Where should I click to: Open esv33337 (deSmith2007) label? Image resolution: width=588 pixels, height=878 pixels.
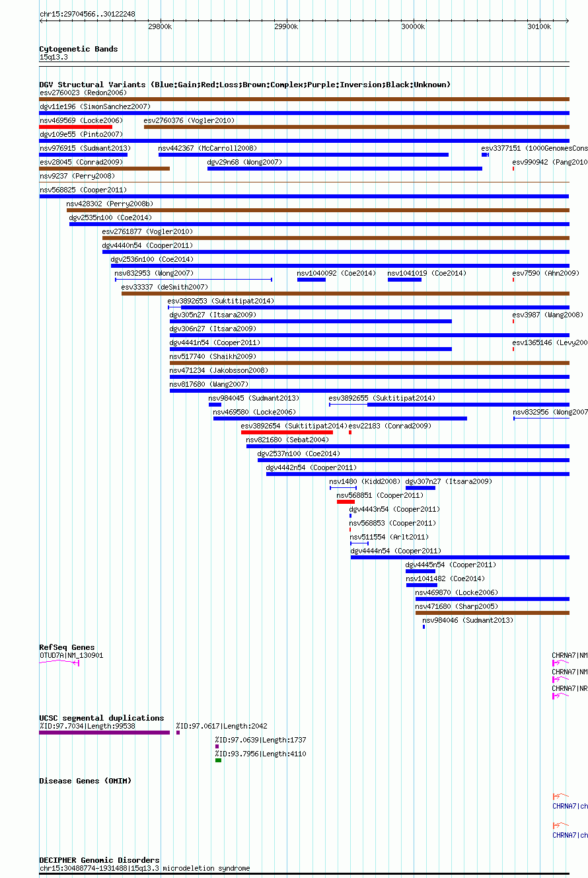[165, 287]
